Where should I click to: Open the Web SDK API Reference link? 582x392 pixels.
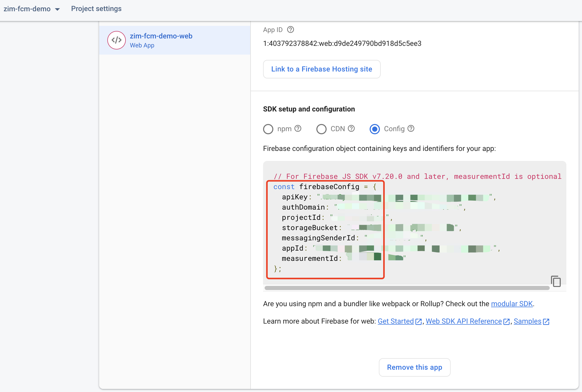pyautogui.click(x=464, y=321)
